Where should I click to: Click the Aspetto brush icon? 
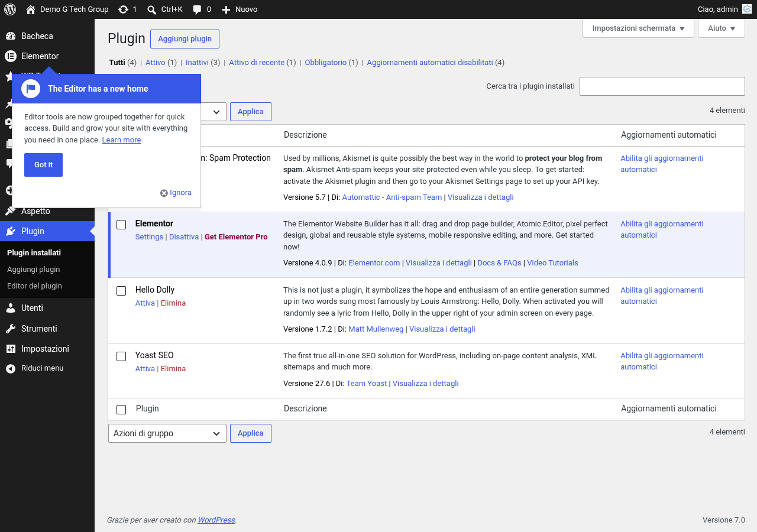point(11,211)
